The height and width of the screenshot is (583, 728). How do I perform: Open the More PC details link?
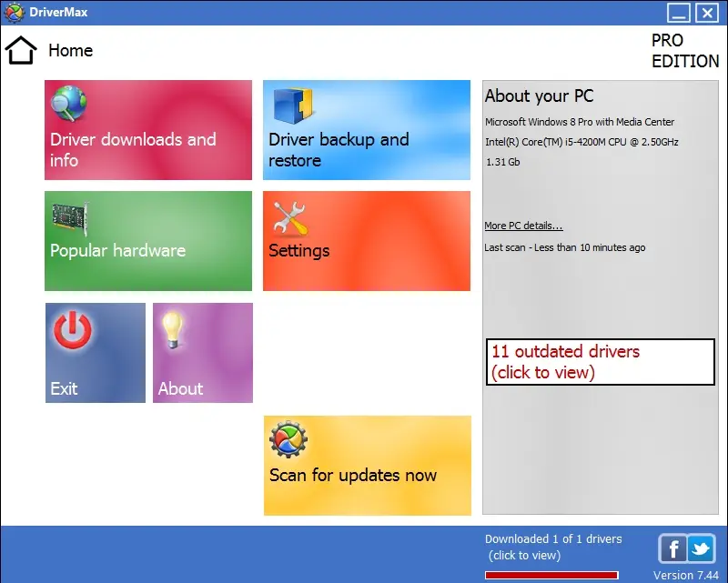pos(523,226)
